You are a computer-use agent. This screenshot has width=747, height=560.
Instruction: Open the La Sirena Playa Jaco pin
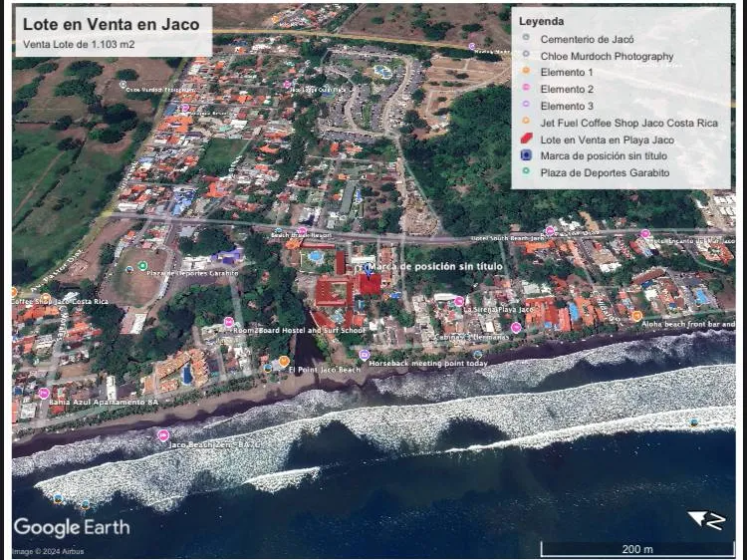459,301
